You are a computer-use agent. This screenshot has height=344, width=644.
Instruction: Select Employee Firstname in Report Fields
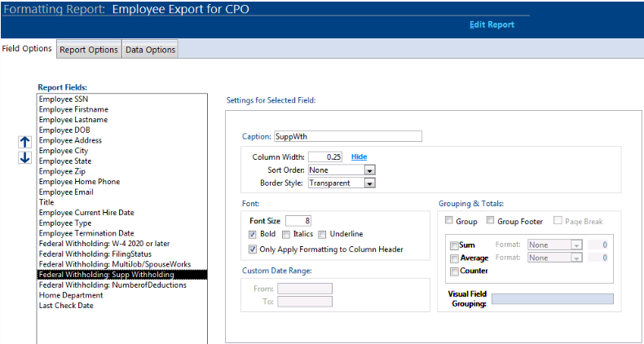pos(122,109)
